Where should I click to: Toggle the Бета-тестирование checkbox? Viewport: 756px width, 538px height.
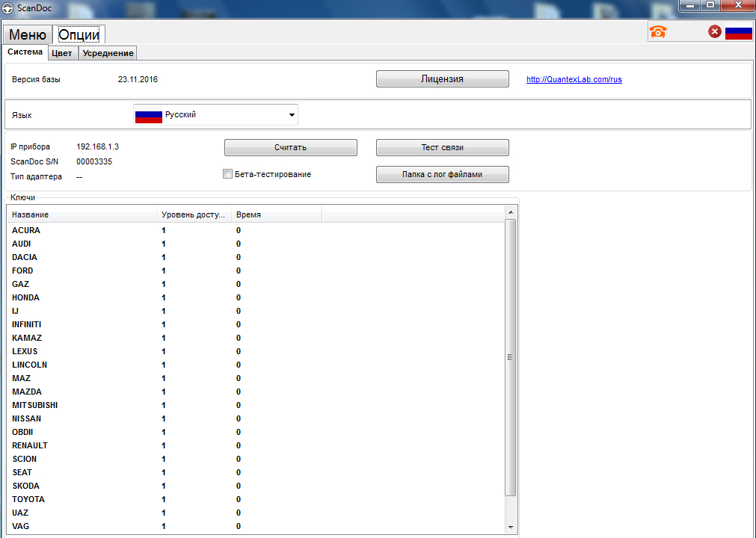tap(227, 174)
